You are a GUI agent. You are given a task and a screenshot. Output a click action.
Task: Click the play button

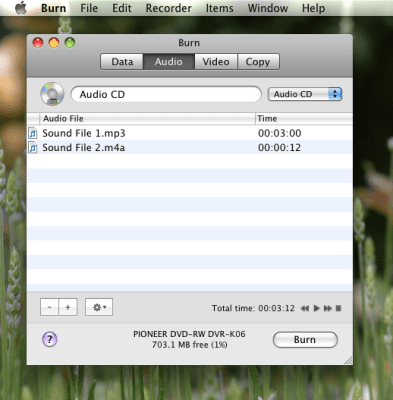pos(317,308)
